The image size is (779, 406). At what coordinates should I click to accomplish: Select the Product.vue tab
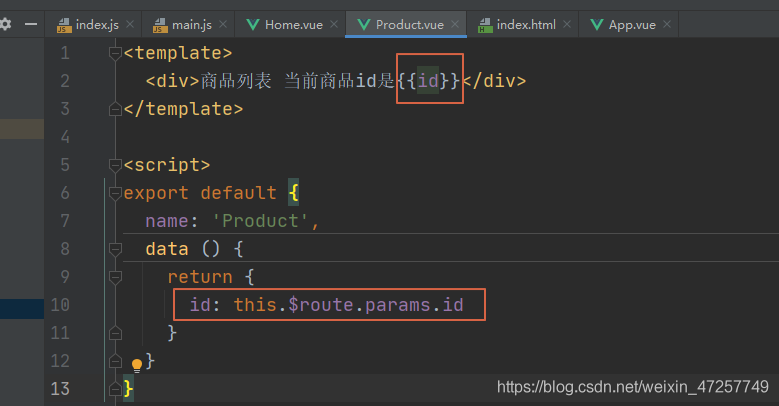click(x=406, y=24)
